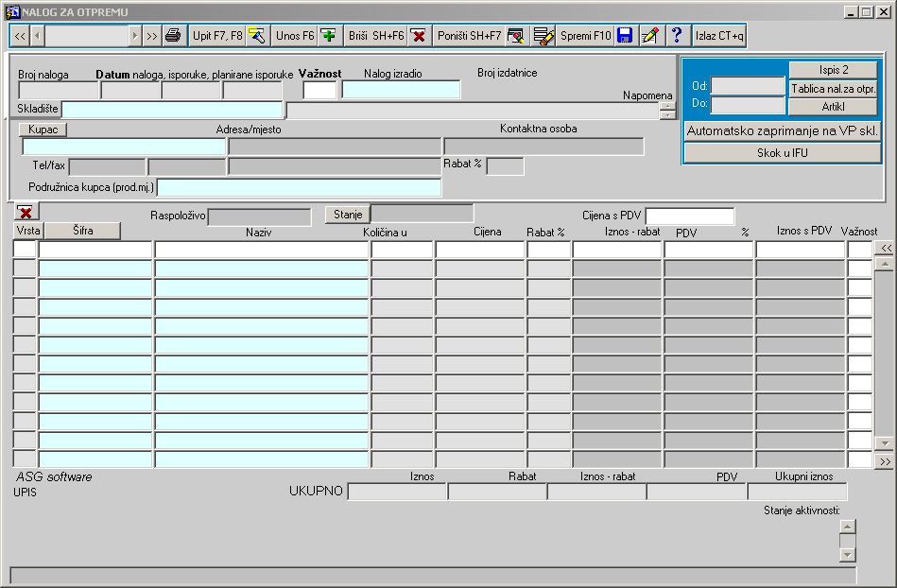The width and height of the screenshot is (897, 588).
Task: Click the Kupac button
Action: (x=43, y=130)
